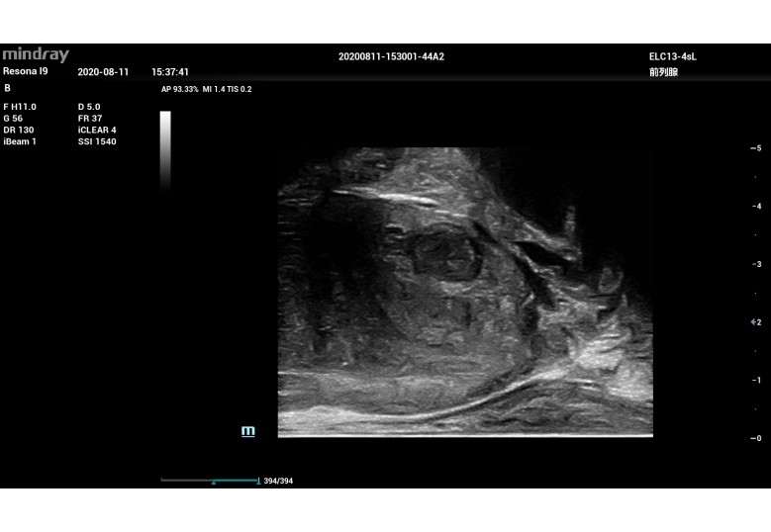Click the depth scale mark 5
Image resolution: width=771 pixels, height=532 pixels.
[x=756, y=148]
